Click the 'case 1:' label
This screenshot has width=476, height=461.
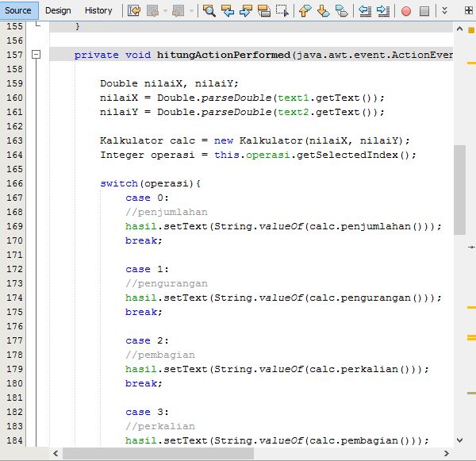pyautogui.click(x=147, y=269)
